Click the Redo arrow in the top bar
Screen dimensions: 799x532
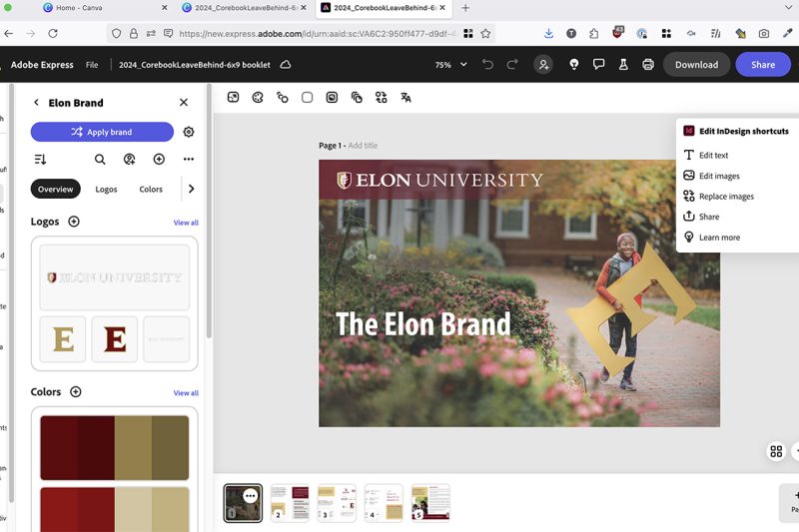pyautogui.click(x=512, y=65)
